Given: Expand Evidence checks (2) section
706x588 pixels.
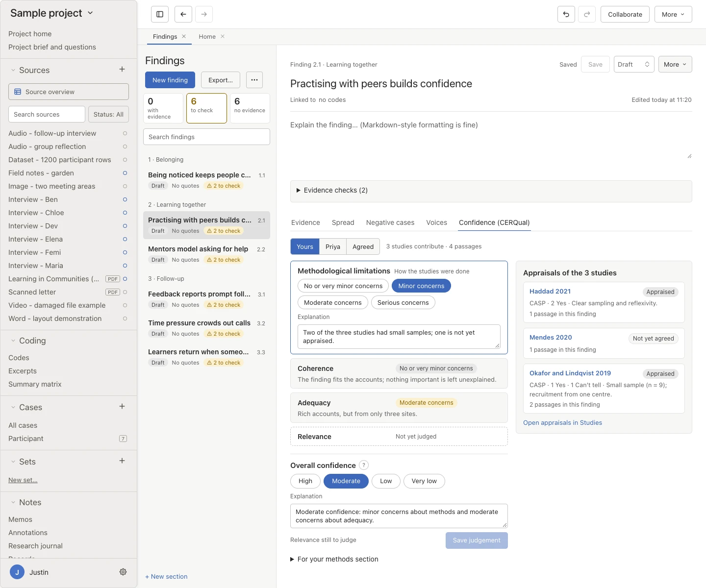Looking at the screenshot, I should click(x=491, y=190).
